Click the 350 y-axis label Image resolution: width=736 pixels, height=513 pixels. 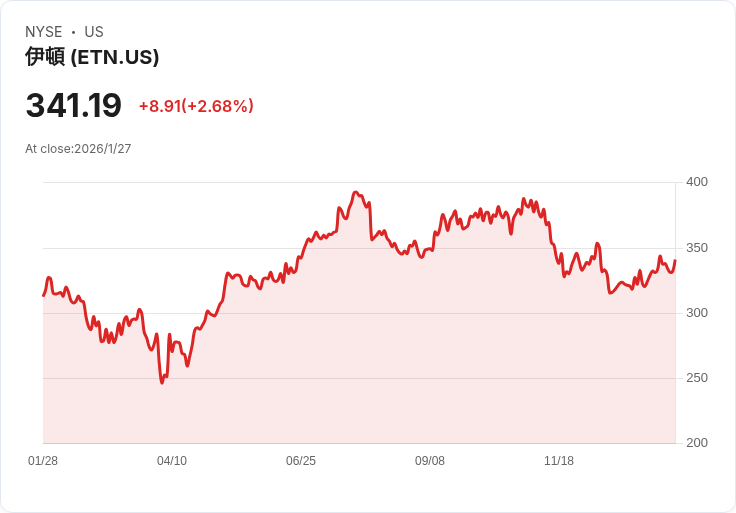696,248
